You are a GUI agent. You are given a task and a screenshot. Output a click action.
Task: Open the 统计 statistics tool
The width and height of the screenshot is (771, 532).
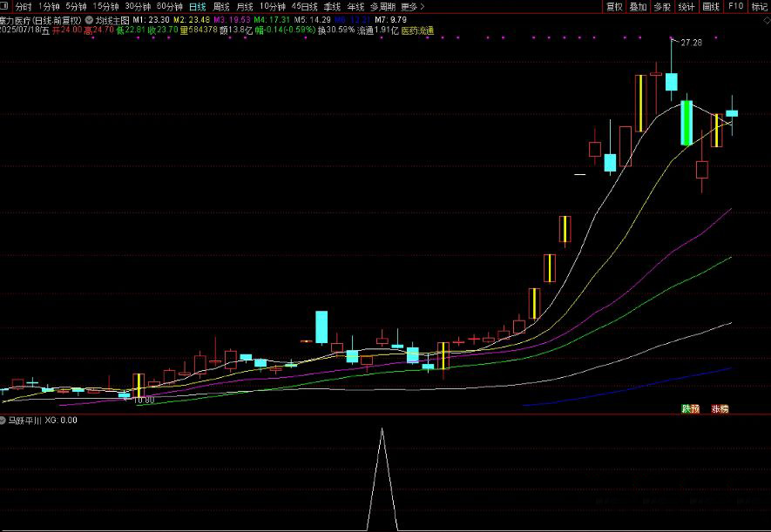[686, 6]
